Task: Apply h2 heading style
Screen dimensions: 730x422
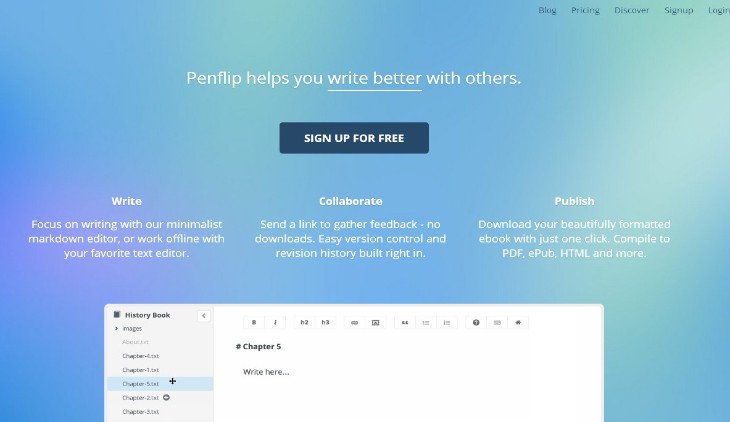Action: pos(304,322)
